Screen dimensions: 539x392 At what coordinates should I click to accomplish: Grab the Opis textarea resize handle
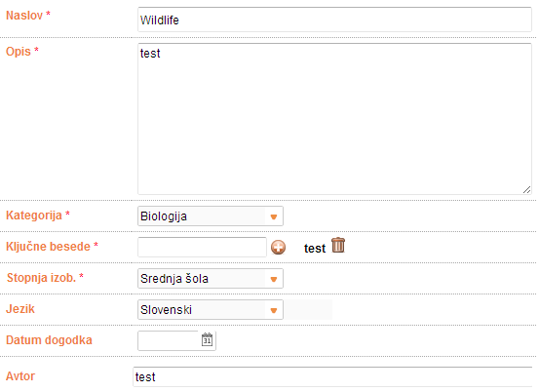pos(526,189)
